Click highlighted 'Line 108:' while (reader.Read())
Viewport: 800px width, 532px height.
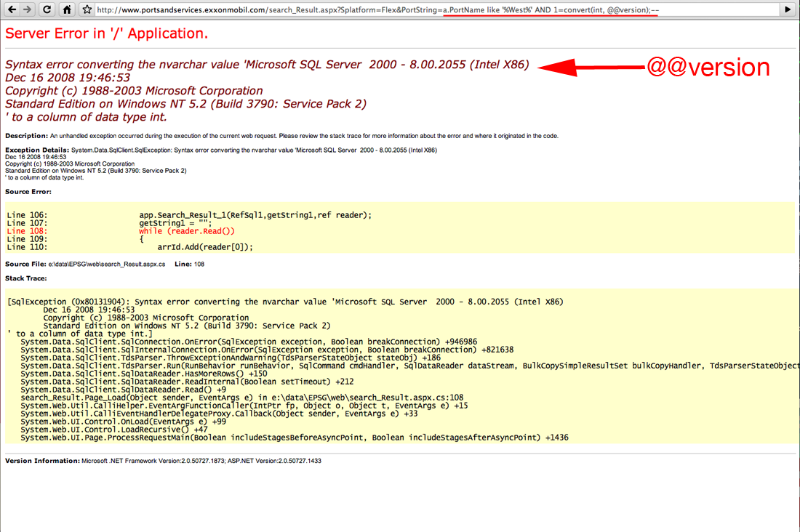click(121, 231)
